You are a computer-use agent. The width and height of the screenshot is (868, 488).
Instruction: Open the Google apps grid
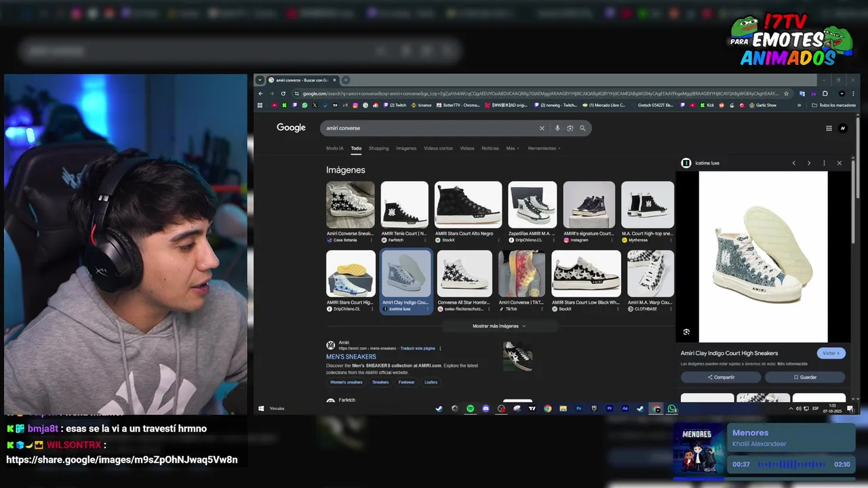click(829, 128)
